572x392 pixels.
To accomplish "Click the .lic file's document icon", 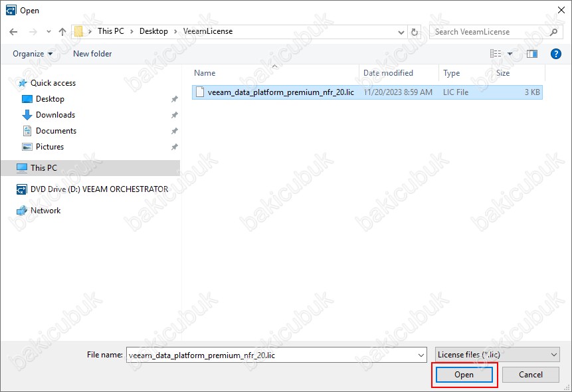I will point(200,92).
